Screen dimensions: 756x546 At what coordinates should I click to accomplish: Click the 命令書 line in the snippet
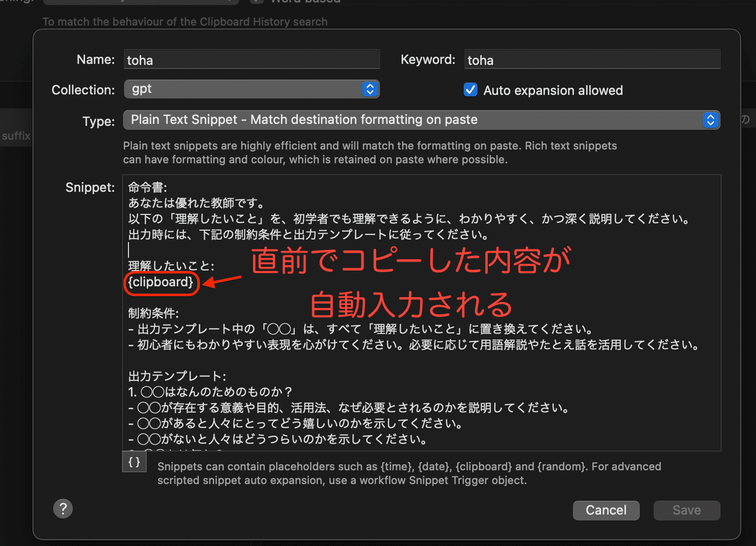point(145,188)
